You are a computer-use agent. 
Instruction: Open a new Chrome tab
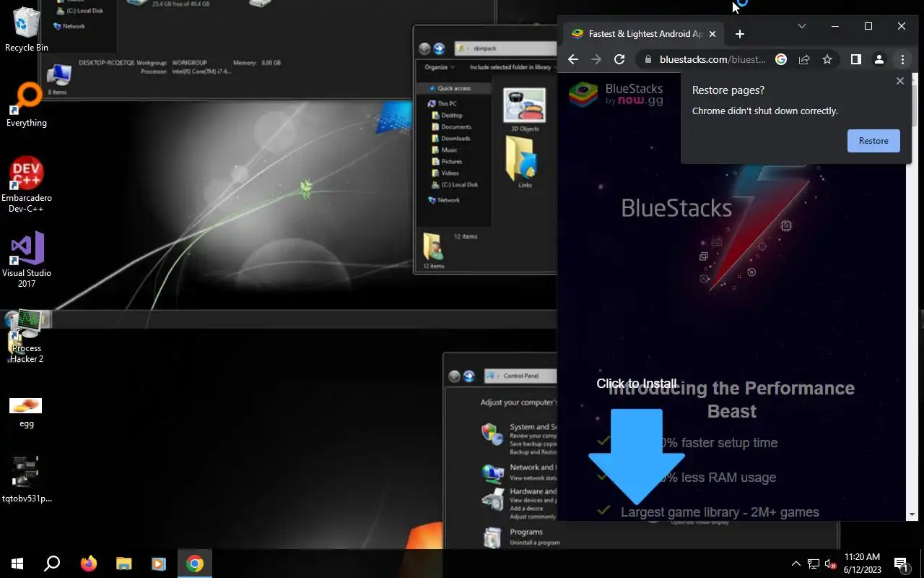739,34
